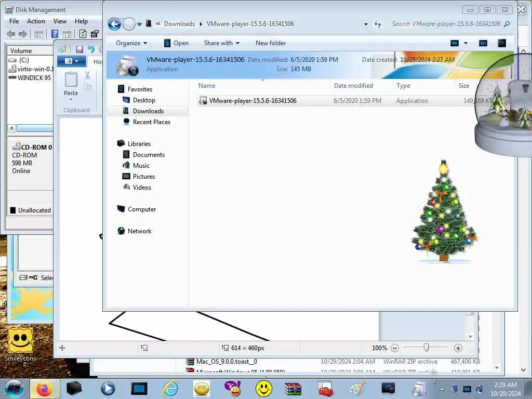Click Disk Management refresh toolbar icon
Screen dimensions: 532x399
(x=83, y=34)
